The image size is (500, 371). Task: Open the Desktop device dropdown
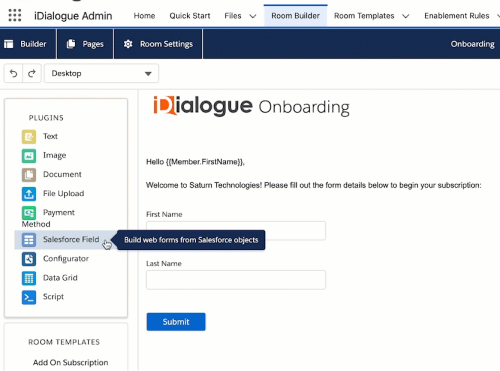pos(101,73)
